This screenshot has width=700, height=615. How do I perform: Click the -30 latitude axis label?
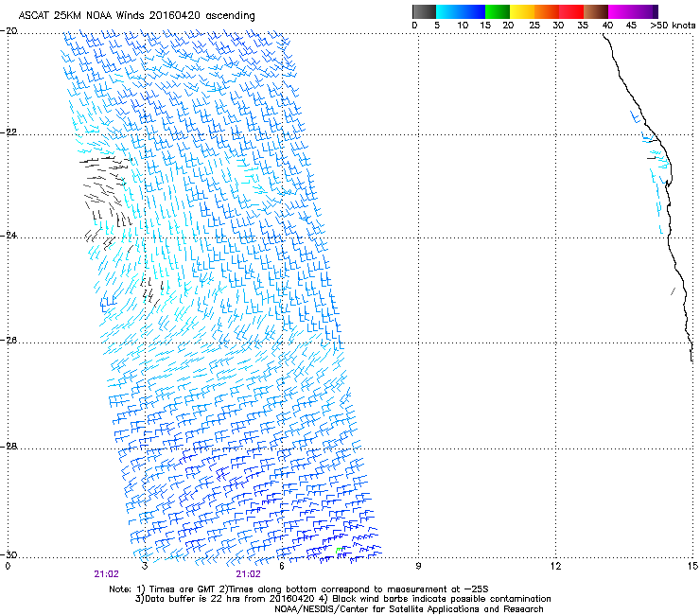pos(9,554)
